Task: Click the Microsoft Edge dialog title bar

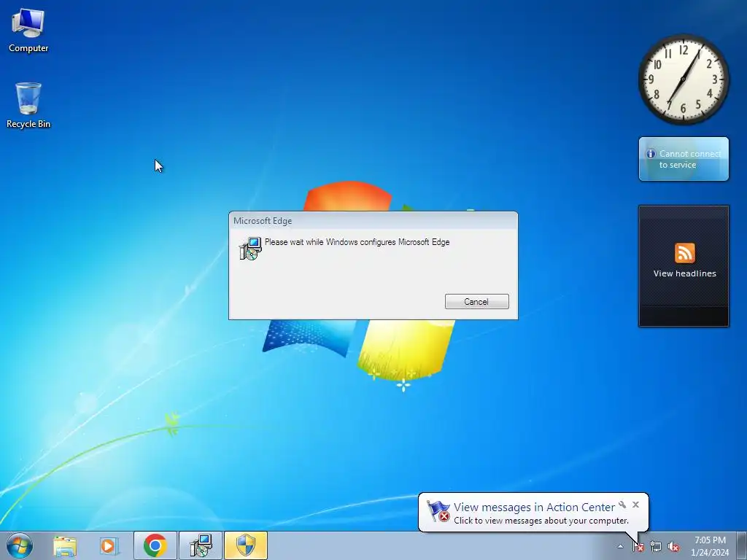Action: (373, 220)
